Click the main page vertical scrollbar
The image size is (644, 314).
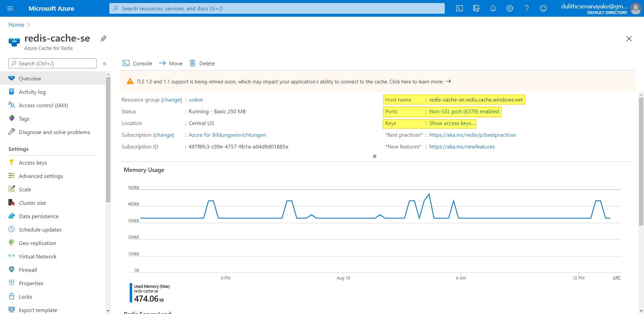point(641,161)
